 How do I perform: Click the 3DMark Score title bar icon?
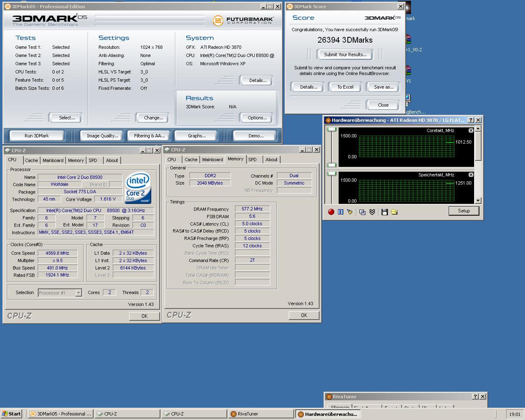click(x=290, y=7)
